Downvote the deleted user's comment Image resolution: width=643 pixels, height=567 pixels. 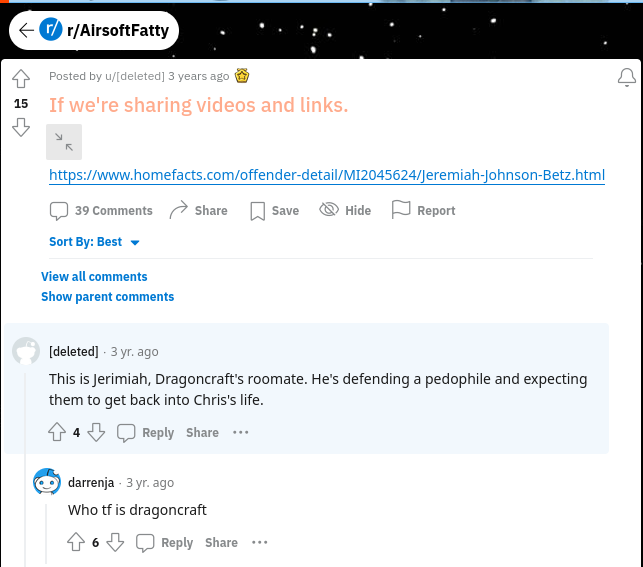(x=96, y=432)
